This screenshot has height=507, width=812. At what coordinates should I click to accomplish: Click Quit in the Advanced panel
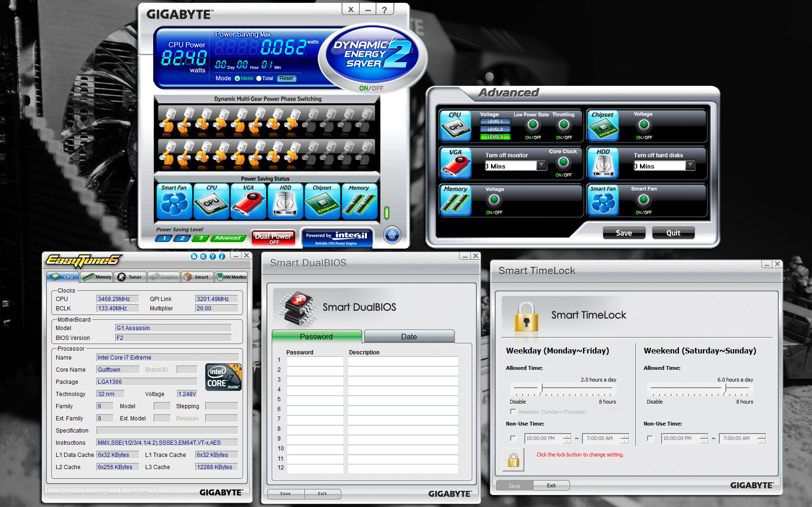point(673,233)
